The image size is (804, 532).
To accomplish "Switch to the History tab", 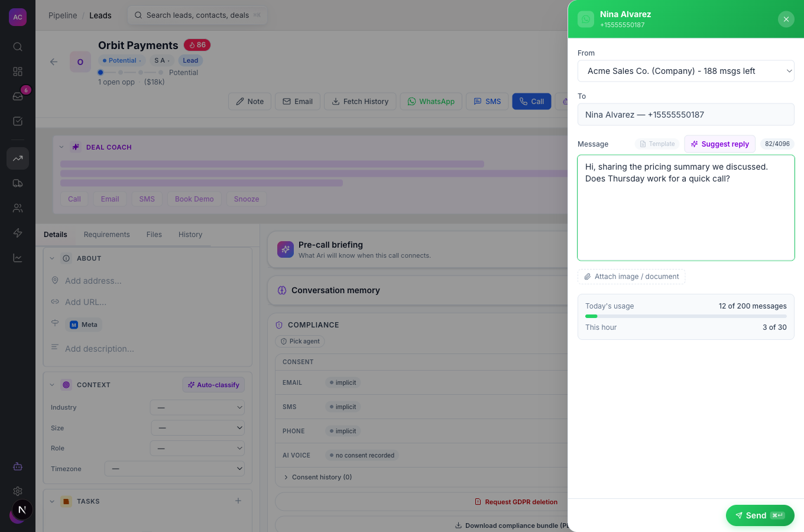I will click(190, 235).
